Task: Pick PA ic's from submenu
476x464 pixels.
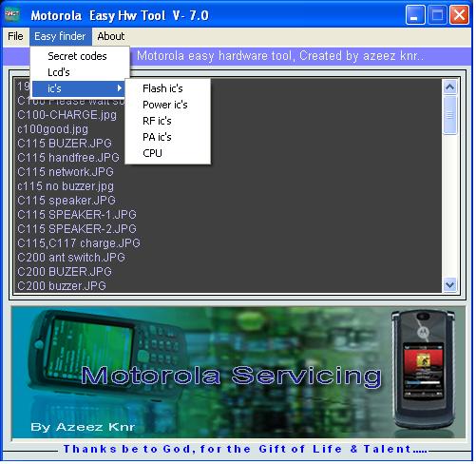Action: point(157,137)
